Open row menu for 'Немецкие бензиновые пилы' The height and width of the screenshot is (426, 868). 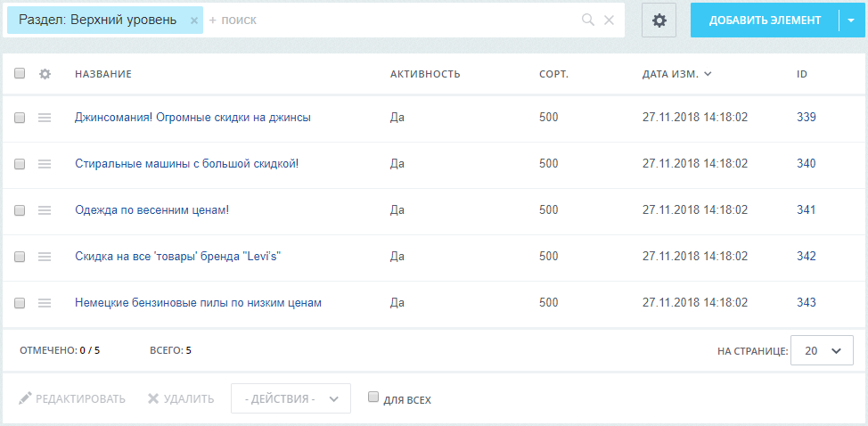point(45,303)
